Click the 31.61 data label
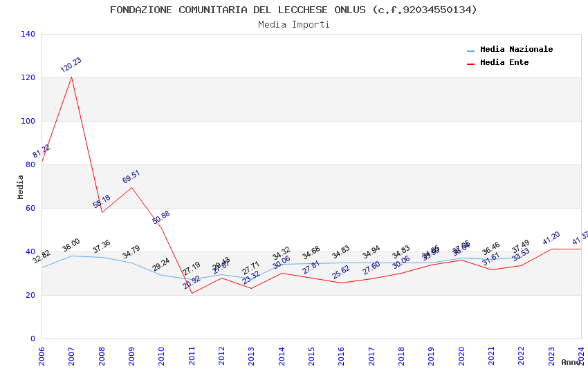This screenshot has width=588, height=380. (x=491, y=259)
